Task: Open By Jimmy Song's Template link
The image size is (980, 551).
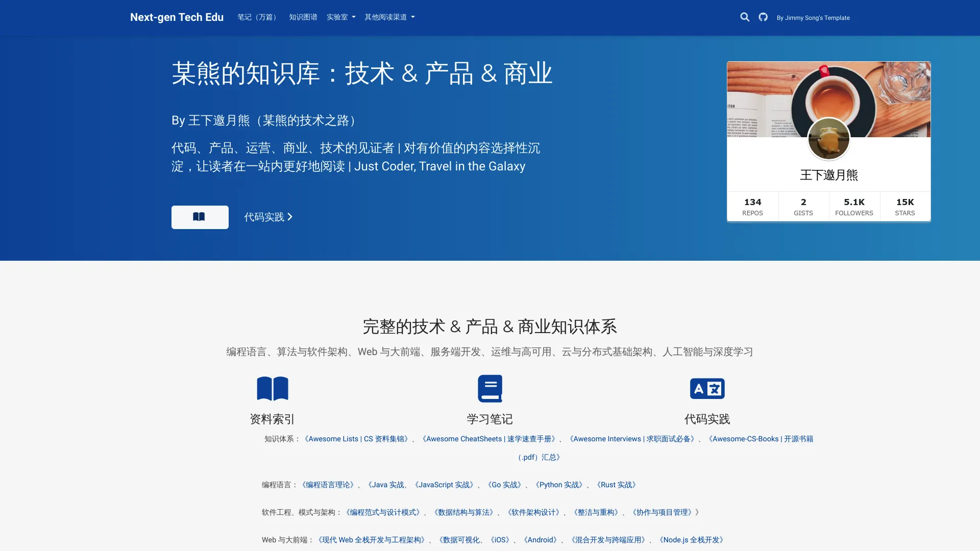Action: click(x=813, y=18)
